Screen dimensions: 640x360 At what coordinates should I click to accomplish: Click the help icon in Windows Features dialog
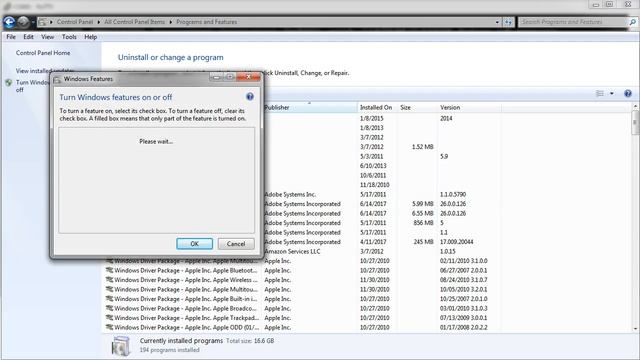(250, 97)
